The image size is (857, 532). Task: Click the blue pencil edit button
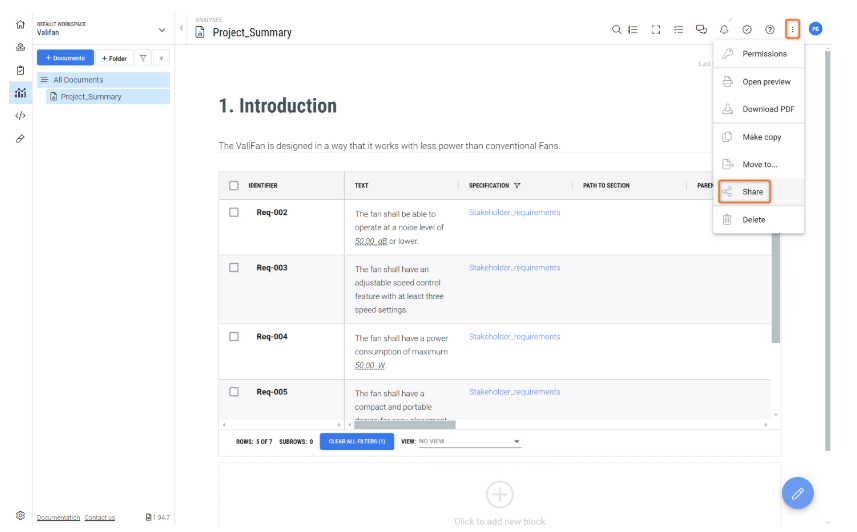pos(797,493)
